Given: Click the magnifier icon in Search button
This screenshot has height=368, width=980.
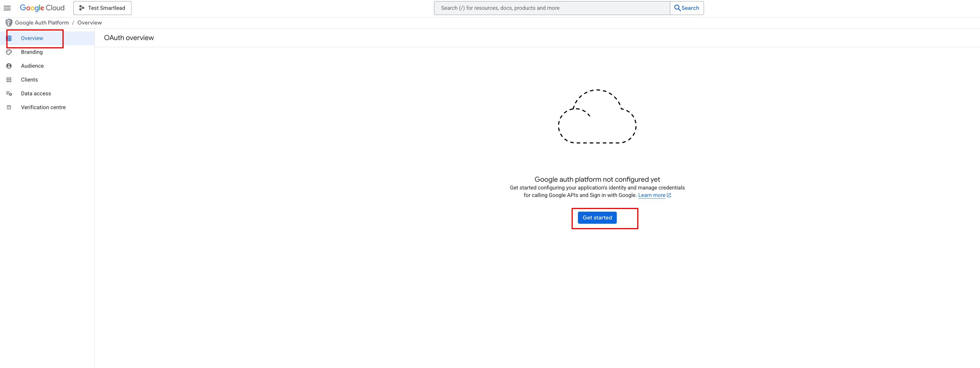Looking at the screenshot, I should (677, 8).
